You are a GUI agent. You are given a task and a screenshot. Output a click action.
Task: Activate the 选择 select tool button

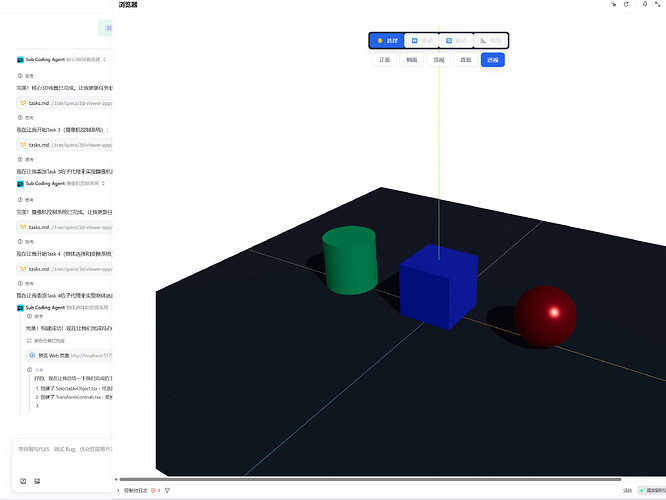[387, 41]
